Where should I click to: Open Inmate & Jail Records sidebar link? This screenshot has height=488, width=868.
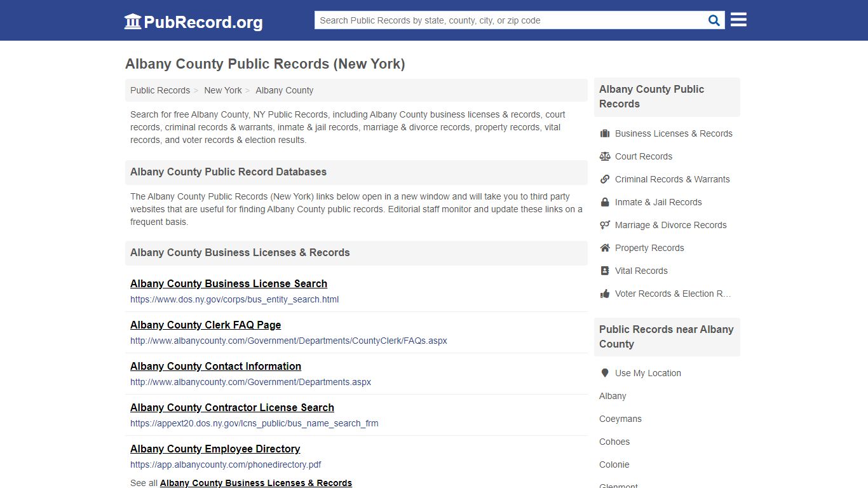[658, 202]
